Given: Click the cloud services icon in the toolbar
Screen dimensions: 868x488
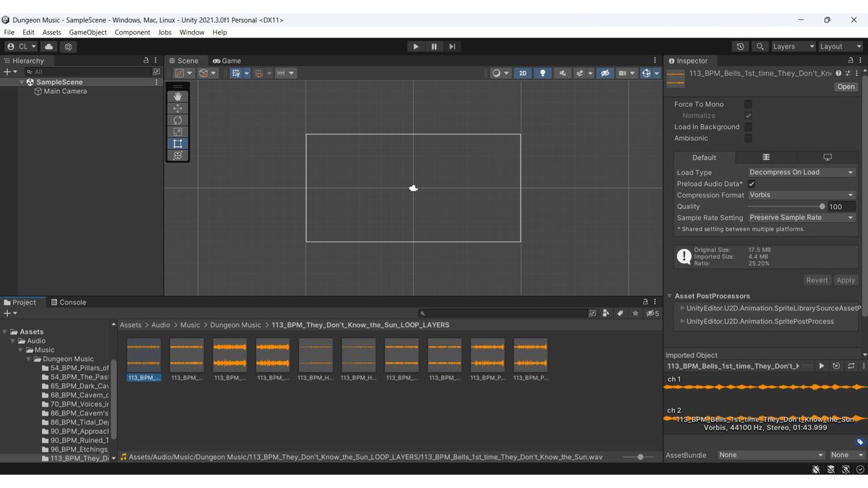Looking at the screenshot, I should pyautogui.click(x=49, y=46).
